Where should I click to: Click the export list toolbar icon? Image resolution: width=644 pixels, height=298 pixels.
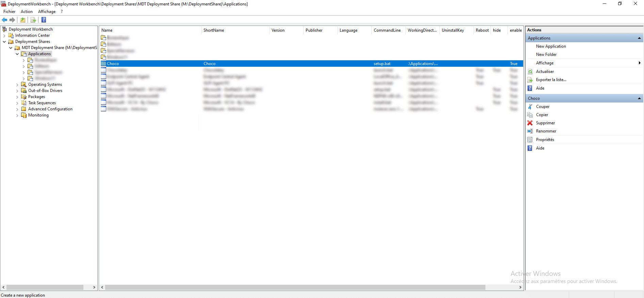point(33,20)
